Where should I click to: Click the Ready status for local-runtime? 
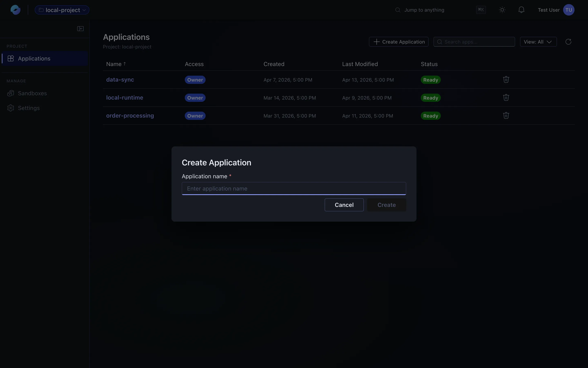click(431, 98)
